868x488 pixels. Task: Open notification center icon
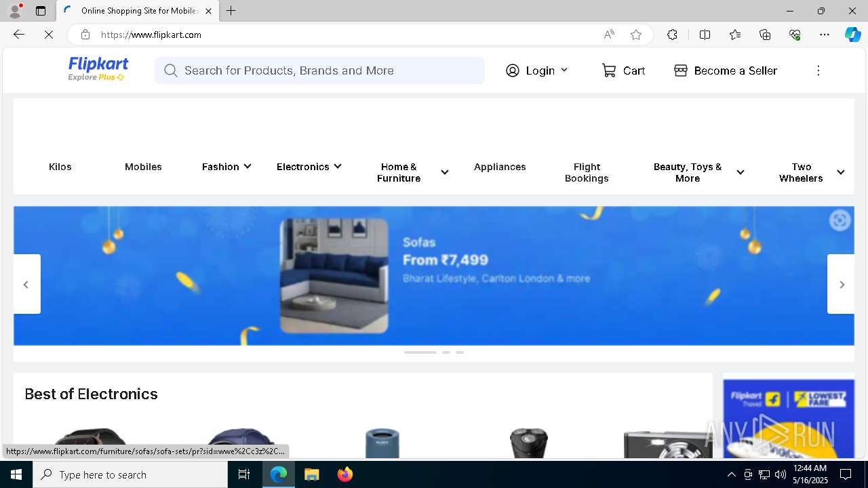[x=846, y=474]
